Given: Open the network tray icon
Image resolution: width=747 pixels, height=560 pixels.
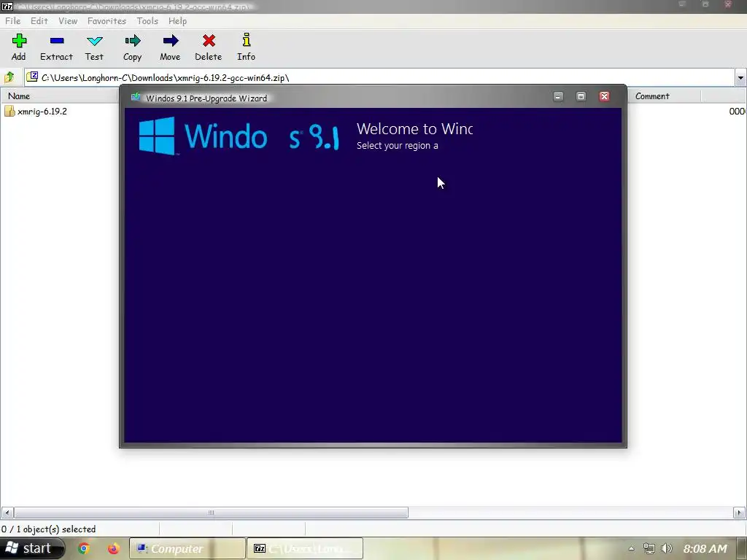Looking at the screenshot, I should (649, 548).
